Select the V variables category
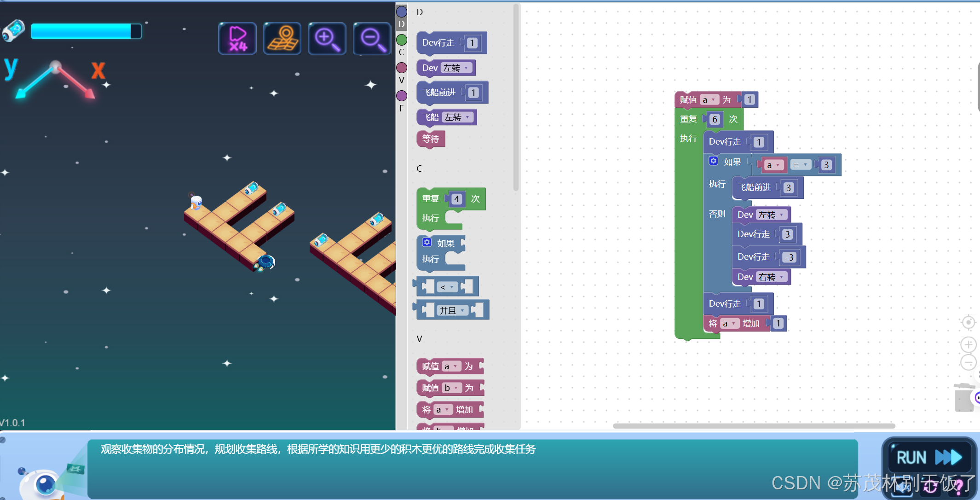980x500 pixels. click(x=402, y=68)
